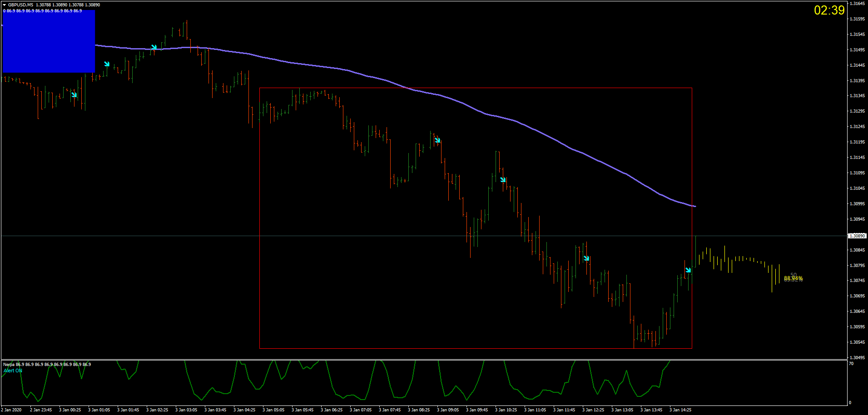Click price axis label 1.31395
This screenshot has height=415, width=868.
pos(857,81)
